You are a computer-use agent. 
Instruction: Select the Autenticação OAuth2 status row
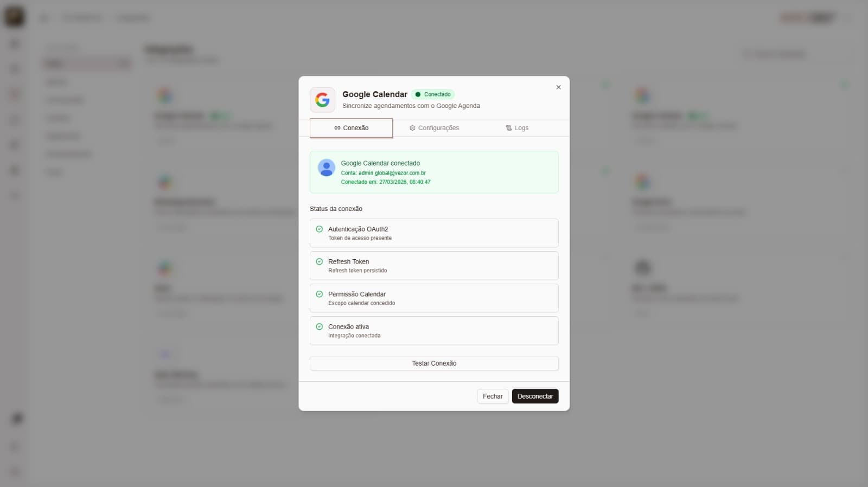click(434, 233)
